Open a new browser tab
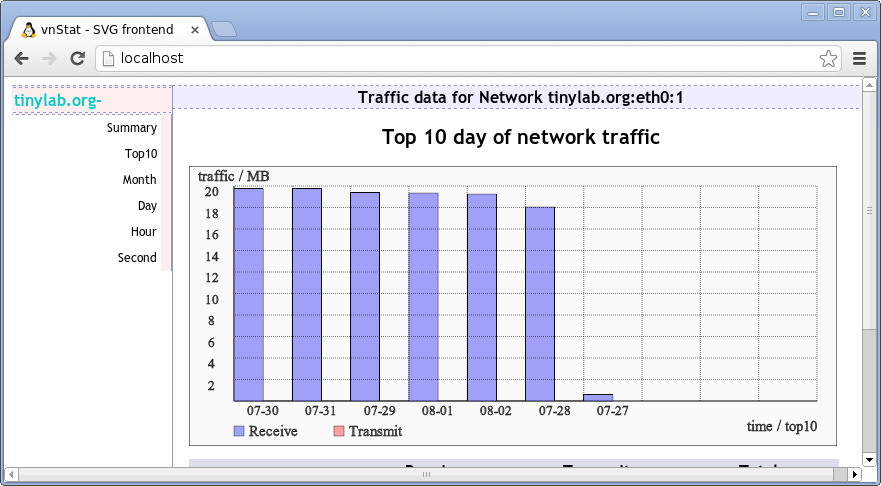 point(224,30)
